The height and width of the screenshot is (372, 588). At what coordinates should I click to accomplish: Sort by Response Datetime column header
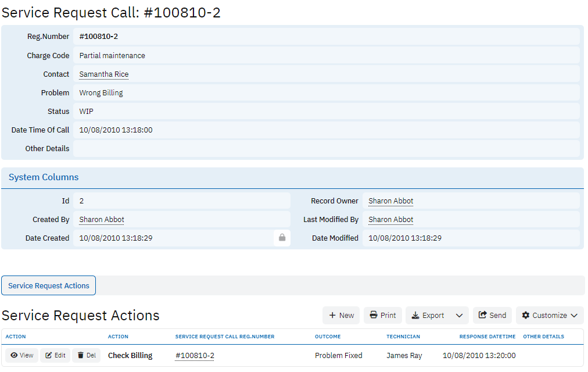coord(487,337)
